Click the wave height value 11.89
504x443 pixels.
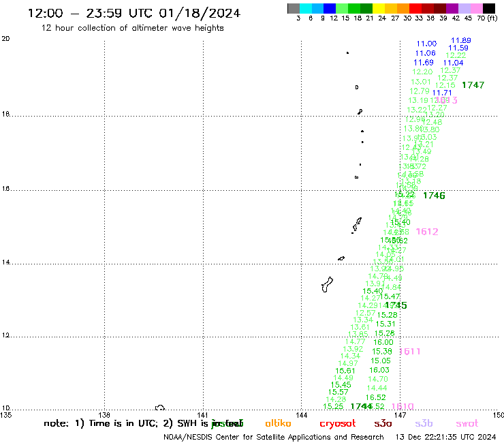point(461,40)
